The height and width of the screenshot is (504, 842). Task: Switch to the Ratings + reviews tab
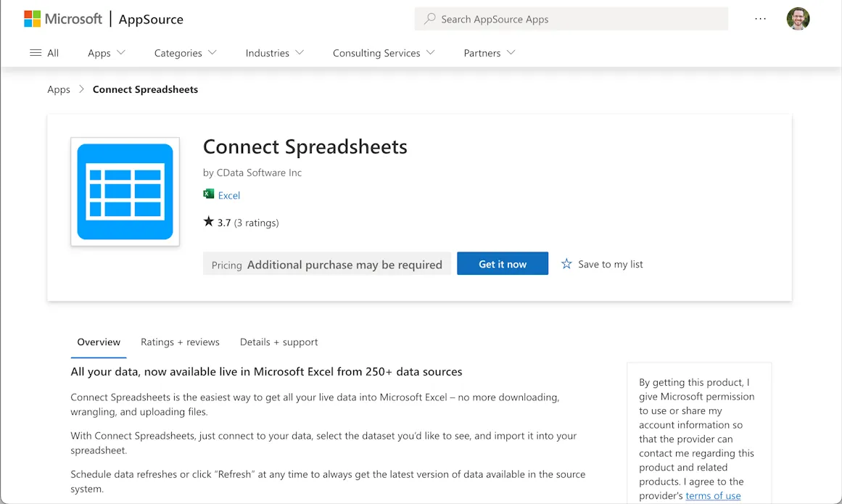tap(180, 342)
